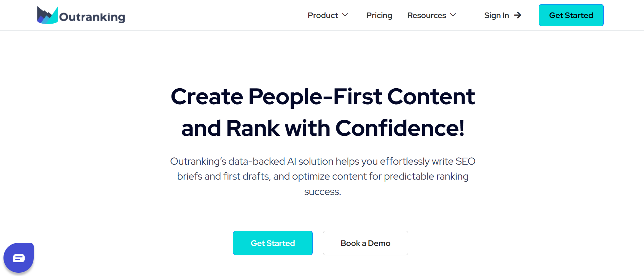The image size is (644, 280).
Task: Click the phrase "predictable ranking" in the description
Action: point(426,176)
